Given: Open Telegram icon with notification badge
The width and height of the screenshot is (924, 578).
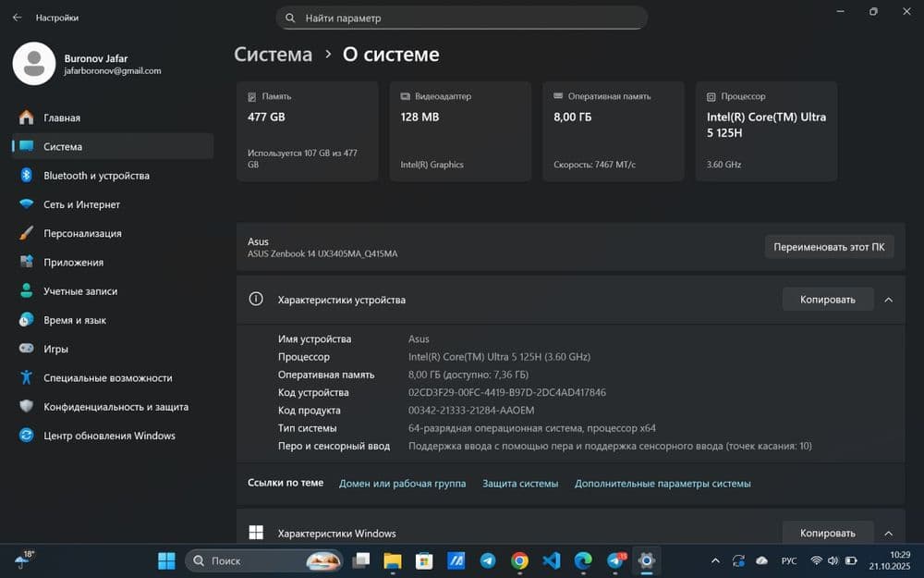Looking at the screenshot, I should tap(615, 560).
